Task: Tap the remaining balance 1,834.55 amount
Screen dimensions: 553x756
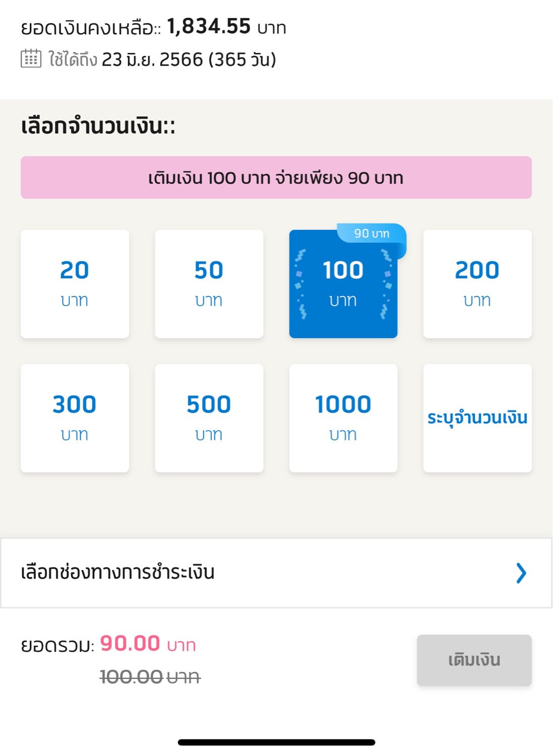Action: pyautogui.click(x=209, y=26)
